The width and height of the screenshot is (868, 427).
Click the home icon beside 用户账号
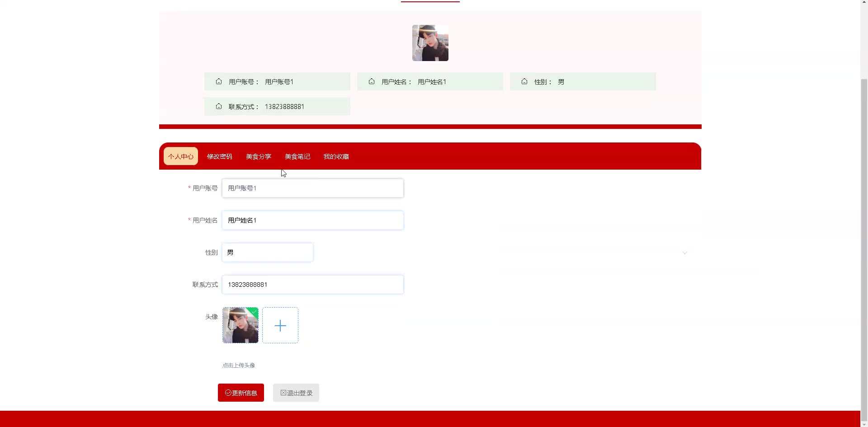pyautogui.click(x=219, y=81)
